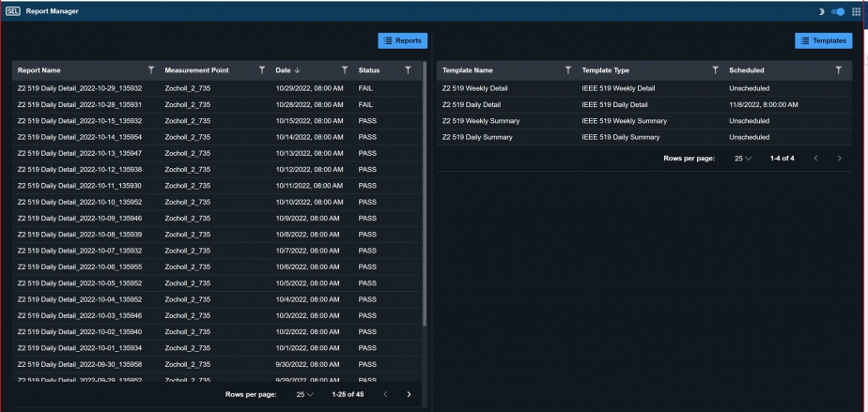Sort reports by the Date column header
The width and height of the screenshot is (868, 412).
tap(288, 70)
